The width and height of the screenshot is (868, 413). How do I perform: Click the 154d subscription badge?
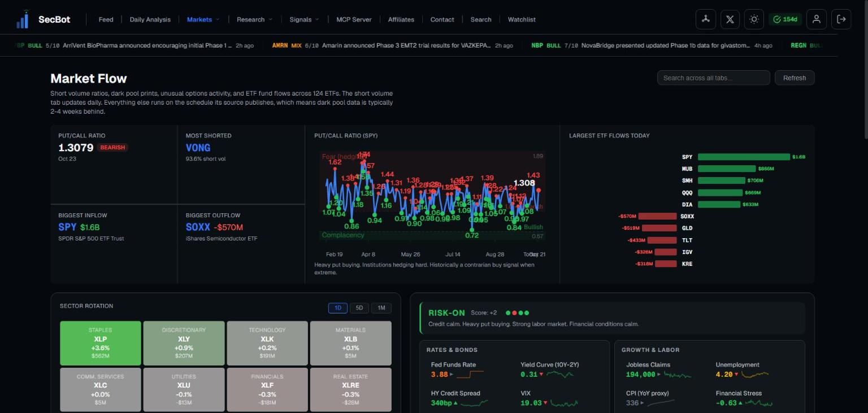785,19
